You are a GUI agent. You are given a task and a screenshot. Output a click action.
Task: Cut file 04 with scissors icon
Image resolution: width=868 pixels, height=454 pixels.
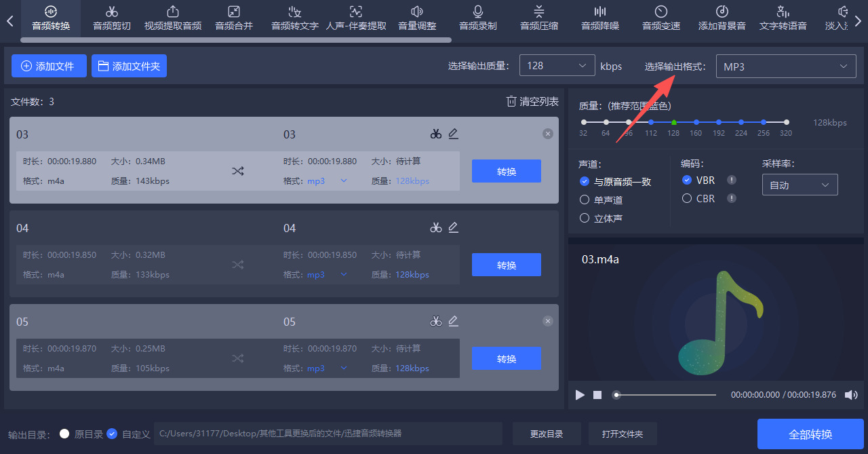pyautogui.click(x=436, y=227)
